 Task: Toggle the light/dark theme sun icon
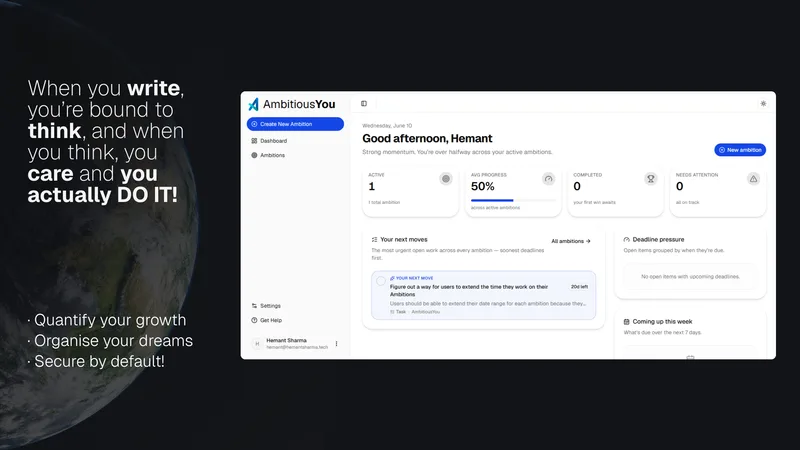point(763,104)
